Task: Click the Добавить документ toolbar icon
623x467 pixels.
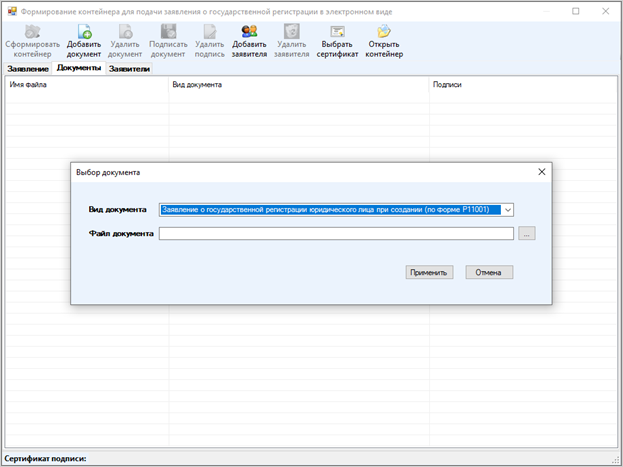Action: [84, 33]
